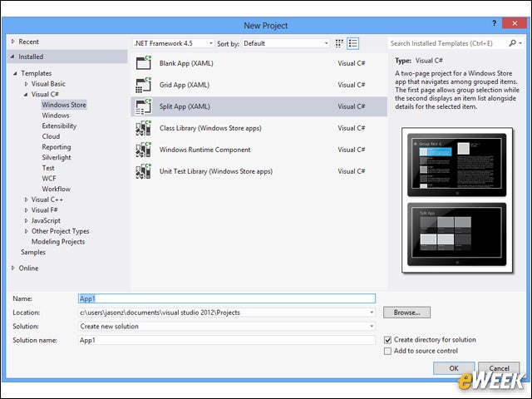Select the Silverlight tree item

pyautogui.click(x=57, y=157)
